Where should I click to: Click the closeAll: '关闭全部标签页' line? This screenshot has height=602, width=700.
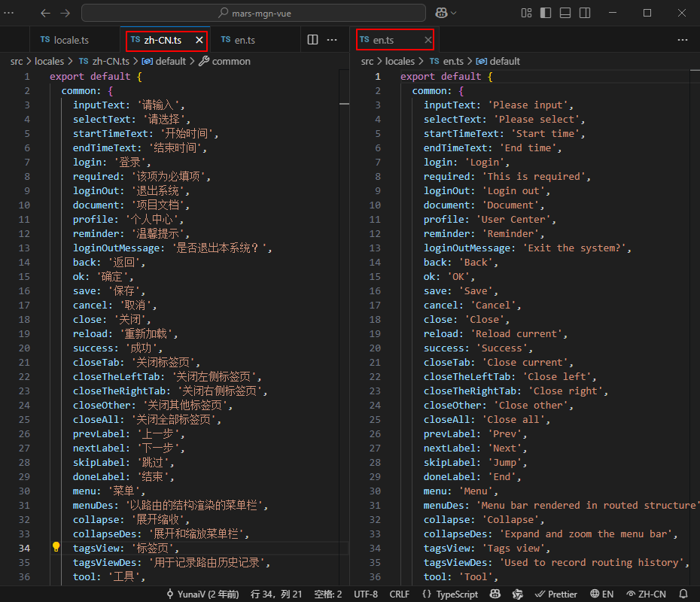pyautogui.click(x=147, y=419)
